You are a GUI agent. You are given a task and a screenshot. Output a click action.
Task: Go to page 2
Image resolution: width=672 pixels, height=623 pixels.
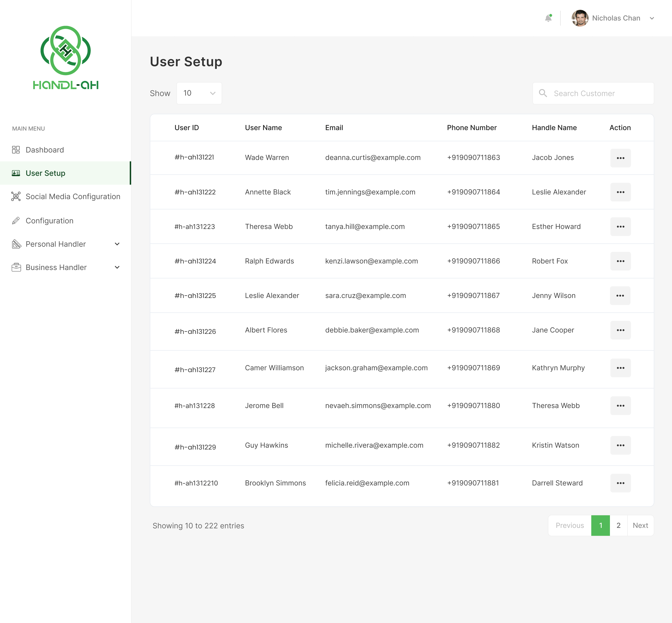point(618,526)
